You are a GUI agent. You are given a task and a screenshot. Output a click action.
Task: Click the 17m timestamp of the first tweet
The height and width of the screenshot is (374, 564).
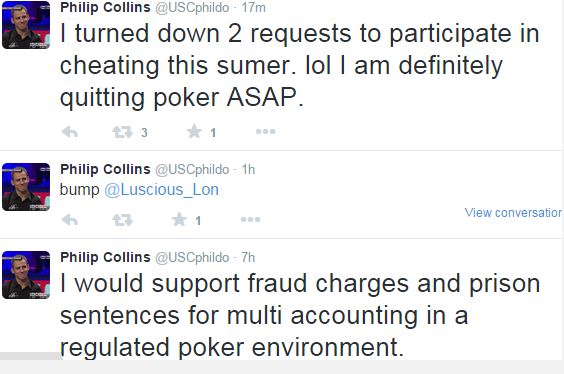coord(254,8)
